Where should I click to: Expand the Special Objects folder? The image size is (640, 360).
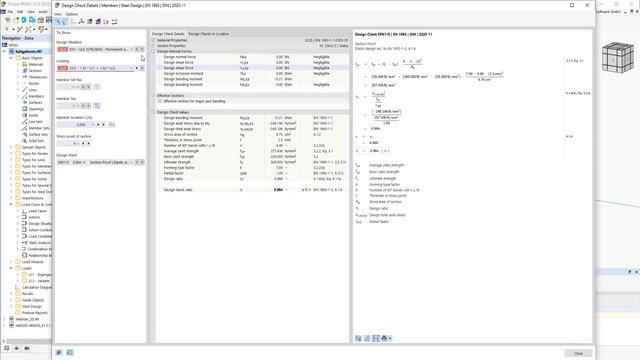tap(11, 147)
